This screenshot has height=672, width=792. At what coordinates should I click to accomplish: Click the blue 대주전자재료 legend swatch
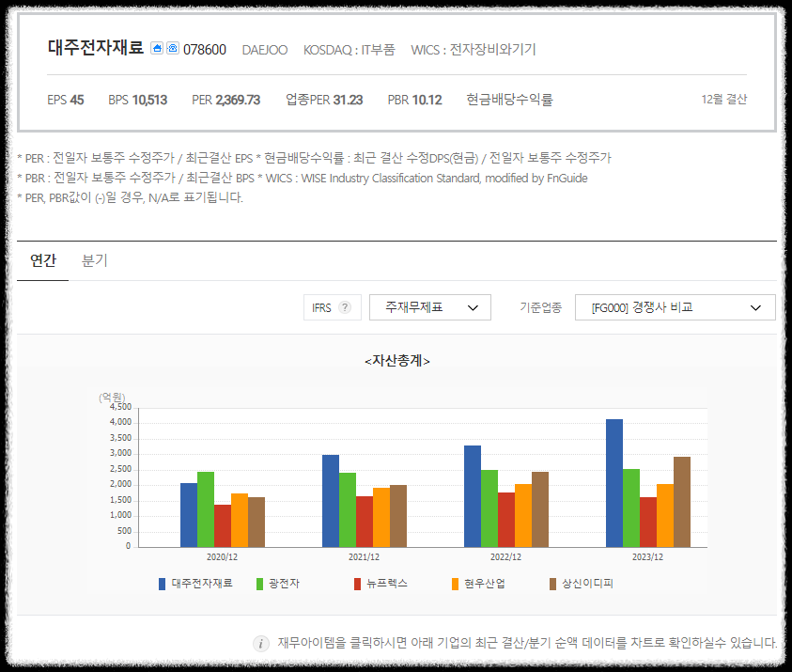pos(162,584)
